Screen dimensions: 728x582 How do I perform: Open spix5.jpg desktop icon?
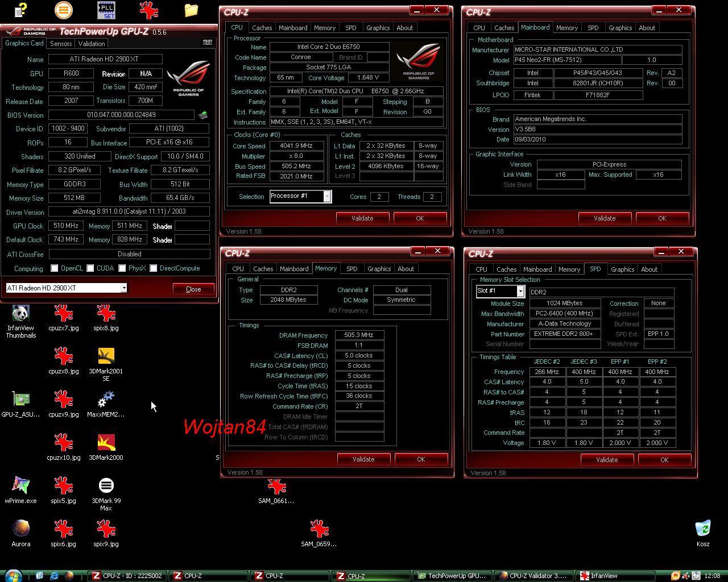tap(64, 490)
